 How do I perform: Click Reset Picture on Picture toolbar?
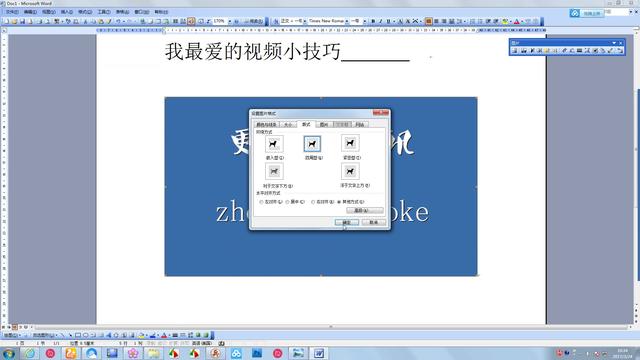620,51
